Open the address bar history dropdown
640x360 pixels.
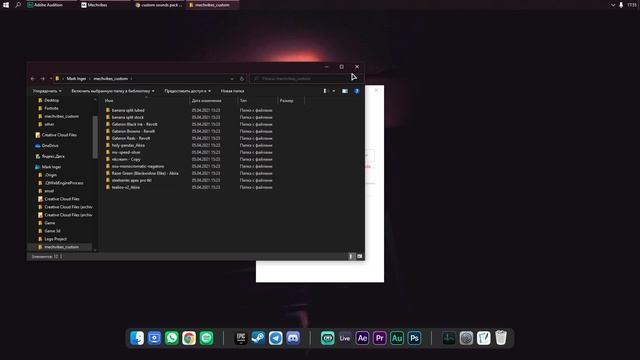(232, 78)
